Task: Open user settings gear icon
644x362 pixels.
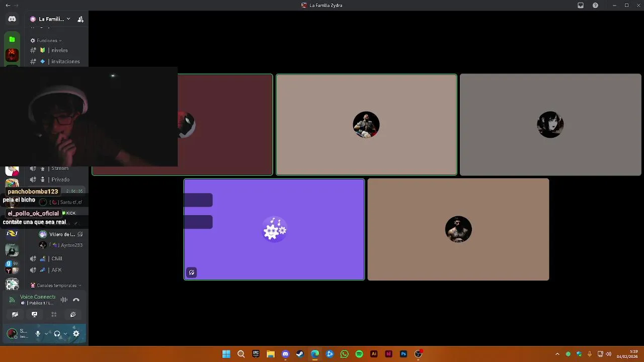Action: click(76, 333)
